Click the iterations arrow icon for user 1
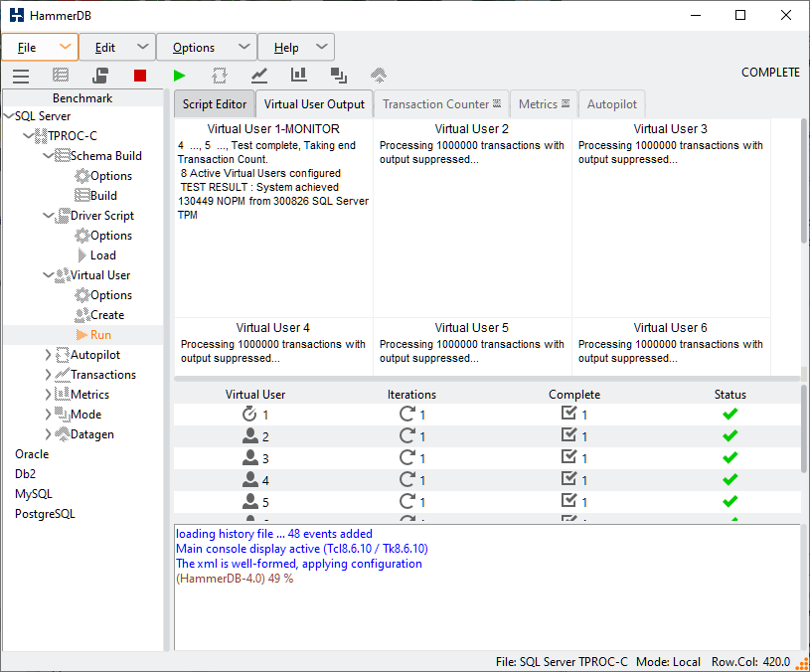 [x=407, y=414]
